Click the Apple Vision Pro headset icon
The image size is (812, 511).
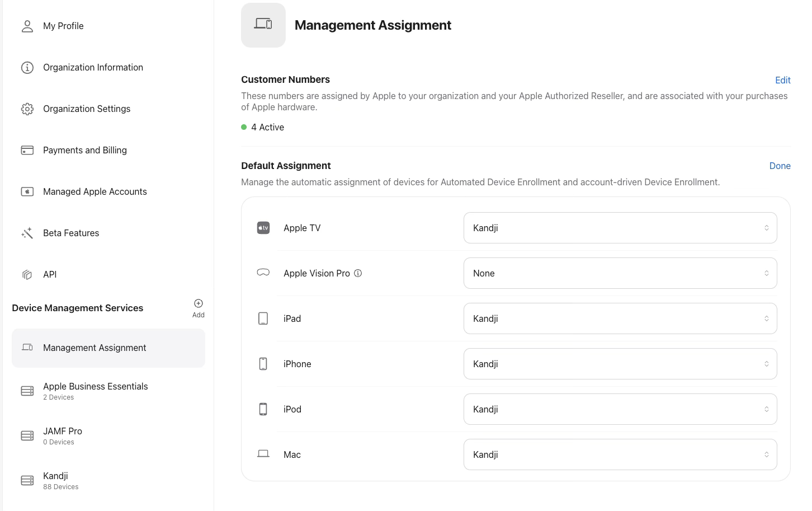pyautogui.click(x=263, y=273)
